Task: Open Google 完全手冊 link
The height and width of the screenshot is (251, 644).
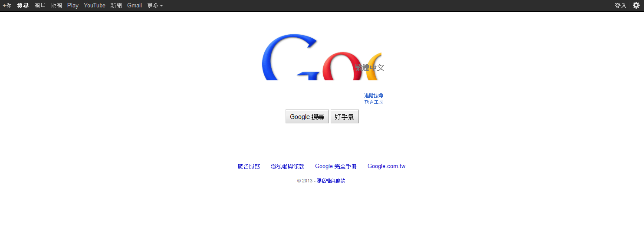Action: pyautogui.click(x=336, y=166)
